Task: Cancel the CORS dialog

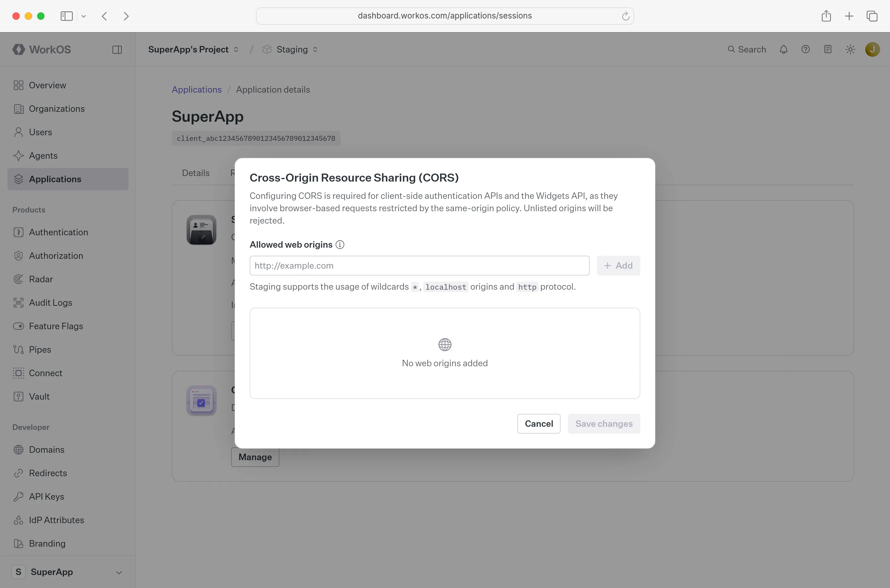Action: click(x=539, y=424)
